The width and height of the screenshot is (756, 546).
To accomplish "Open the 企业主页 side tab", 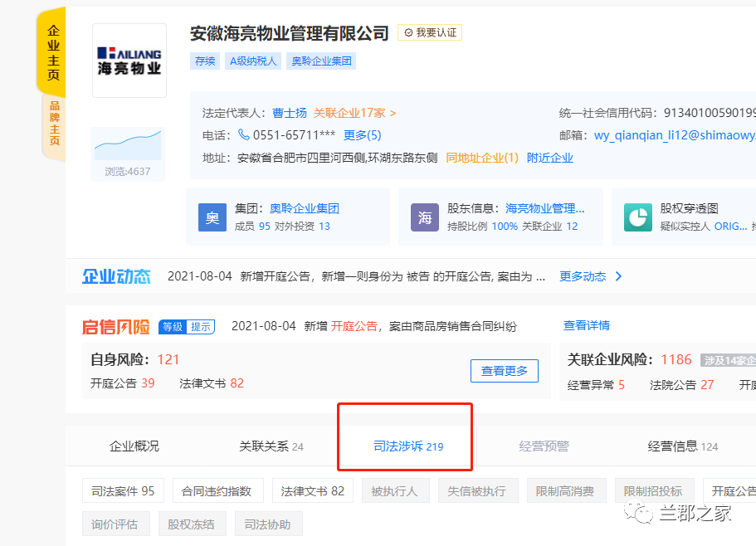I will click(x=52, y=53).
